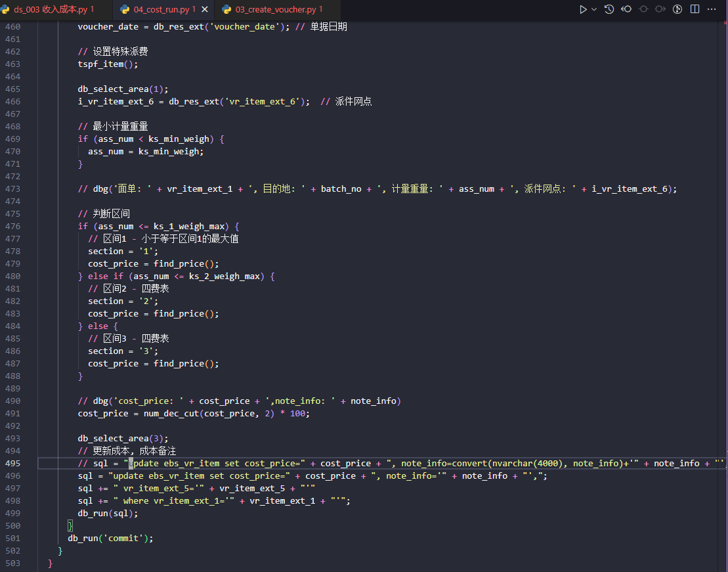Click the closing bracket on line 500
Image resolution: width=728 pixels, height=572 pixels.
[x=70, y=526]
